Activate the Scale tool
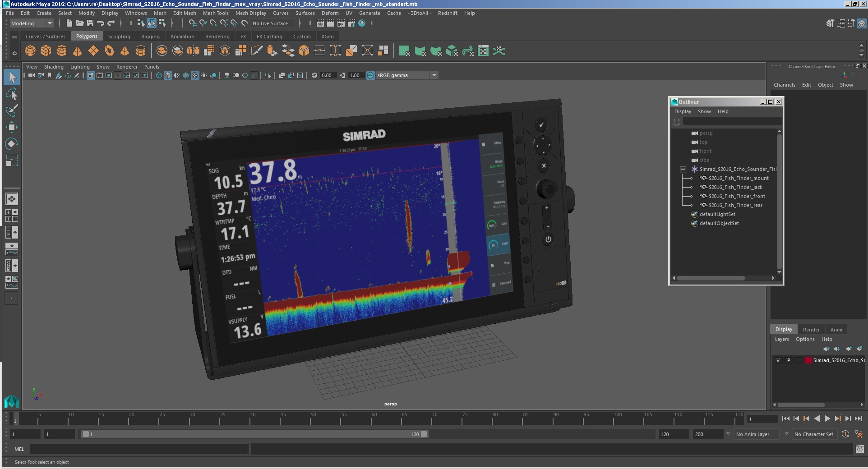Image resolution: width=868 pixels, height=469 pixels. [x=12, y=161]
